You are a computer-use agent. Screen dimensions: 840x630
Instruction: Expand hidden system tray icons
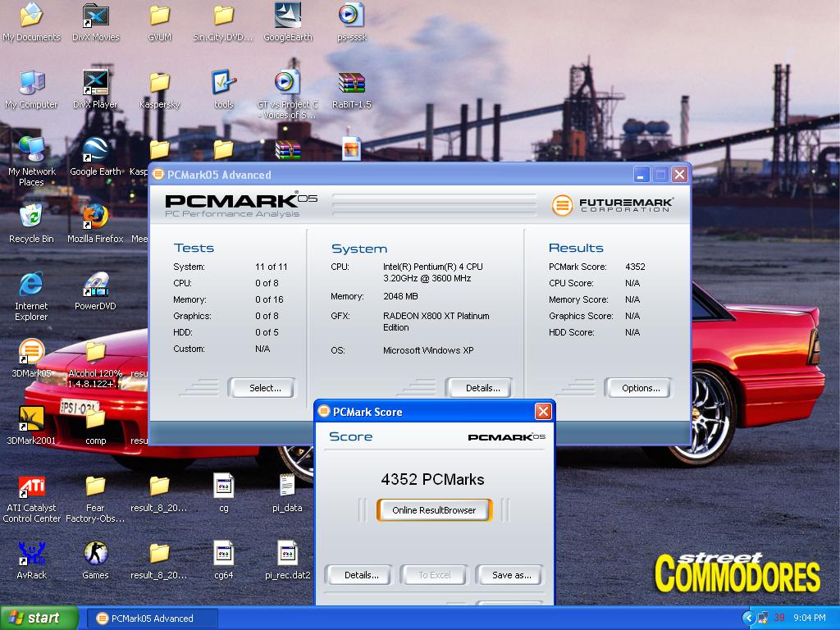point(748,619)
